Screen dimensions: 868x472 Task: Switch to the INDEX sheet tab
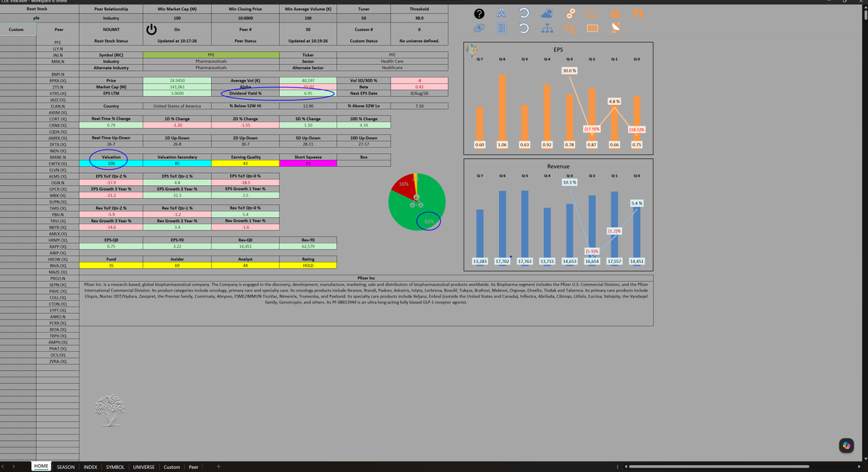90,467
